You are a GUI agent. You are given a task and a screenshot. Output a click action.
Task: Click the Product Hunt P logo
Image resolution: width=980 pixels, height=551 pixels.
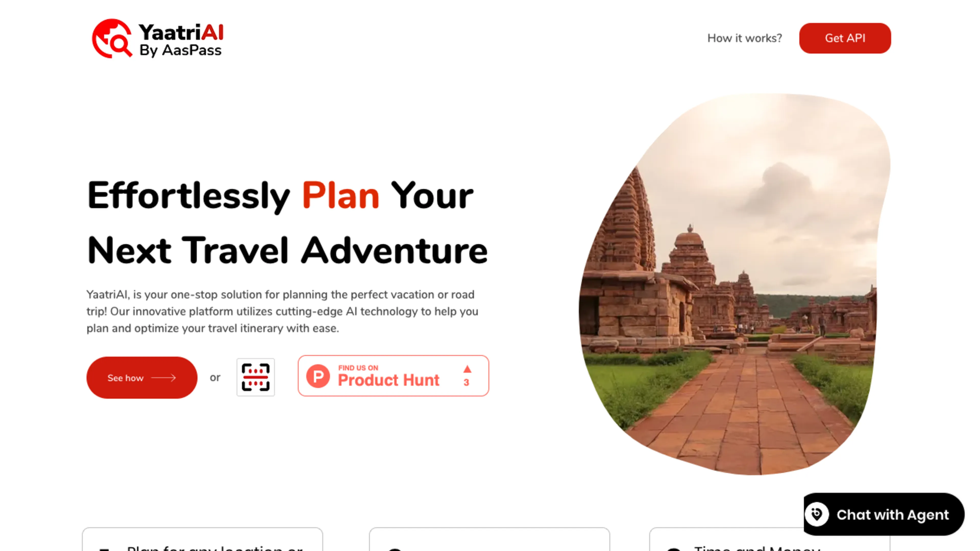tap(318, 376)
